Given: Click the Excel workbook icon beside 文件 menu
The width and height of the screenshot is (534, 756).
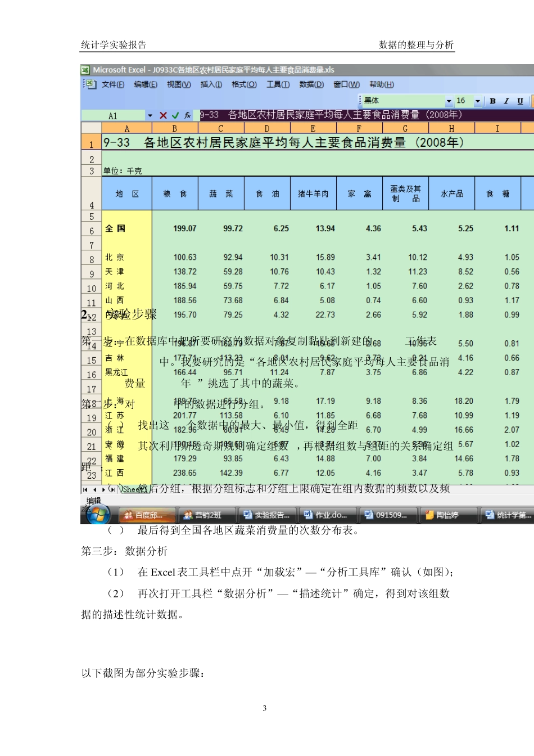Looking at the screenshot, I should [92, 84].
